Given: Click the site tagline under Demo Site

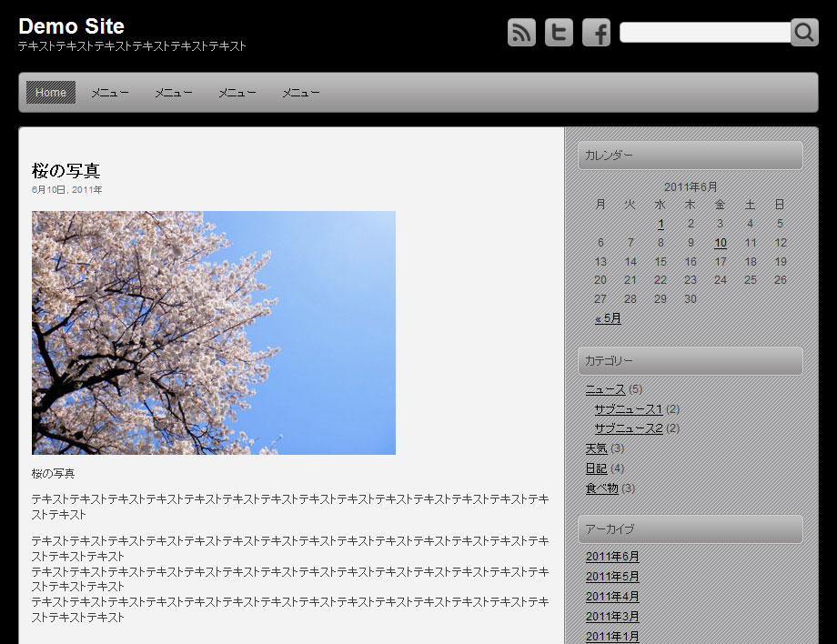Looking at the screenshot, I should (132, 46).
